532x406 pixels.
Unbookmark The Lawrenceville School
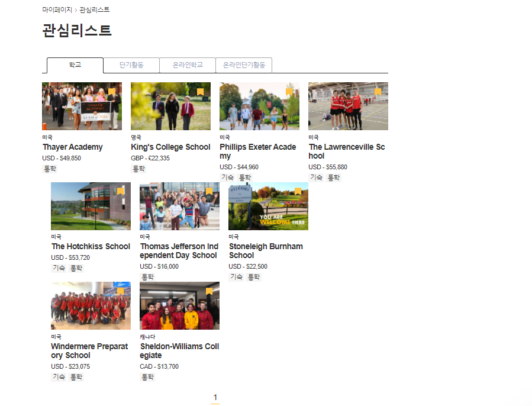(378, 92)
